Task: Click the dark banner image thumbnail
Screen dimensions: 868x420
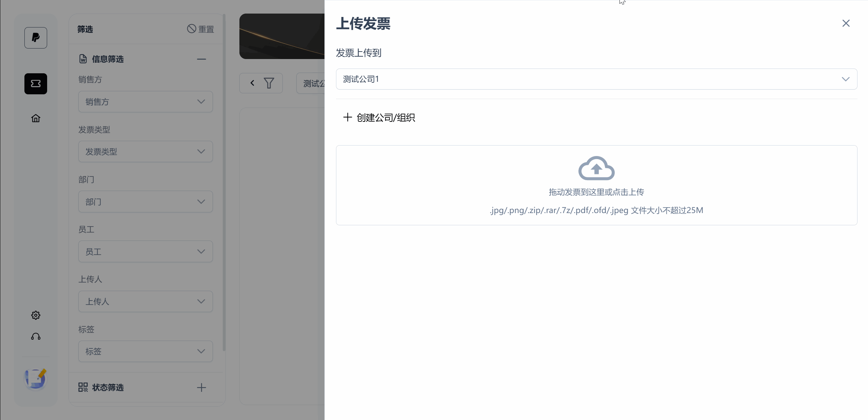Action: tap(282, 36)
